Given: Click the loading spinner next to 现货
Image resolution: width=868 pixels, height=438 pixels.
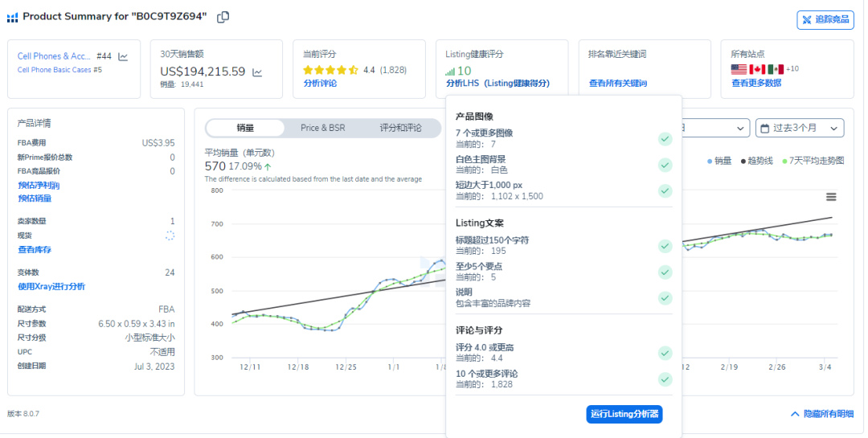Looking at the screenshot, I should point(170,236).
